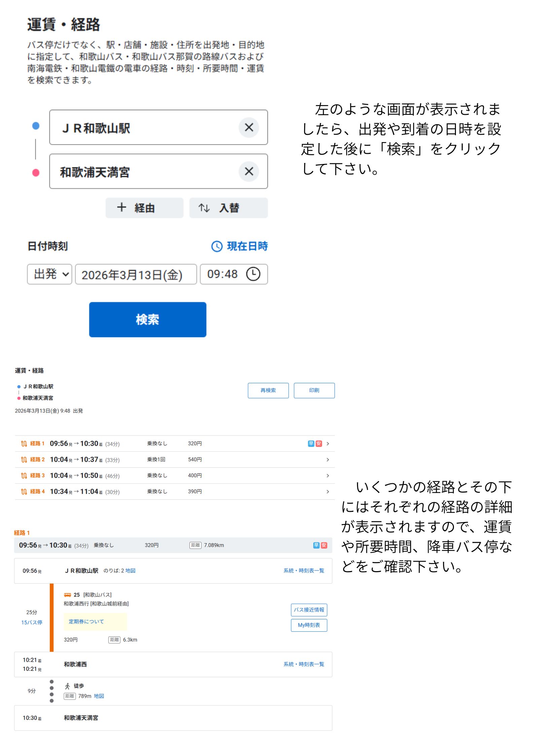This screenshot has height=756, width=534.
Task: Swap origin and destination with 入替
Action: (x=228, y=208)
